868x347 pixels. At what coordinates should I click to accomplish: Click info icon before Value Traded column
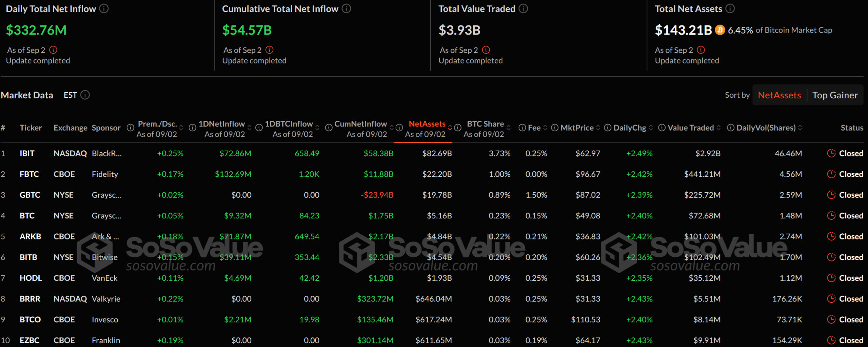(x=662, y=128)
